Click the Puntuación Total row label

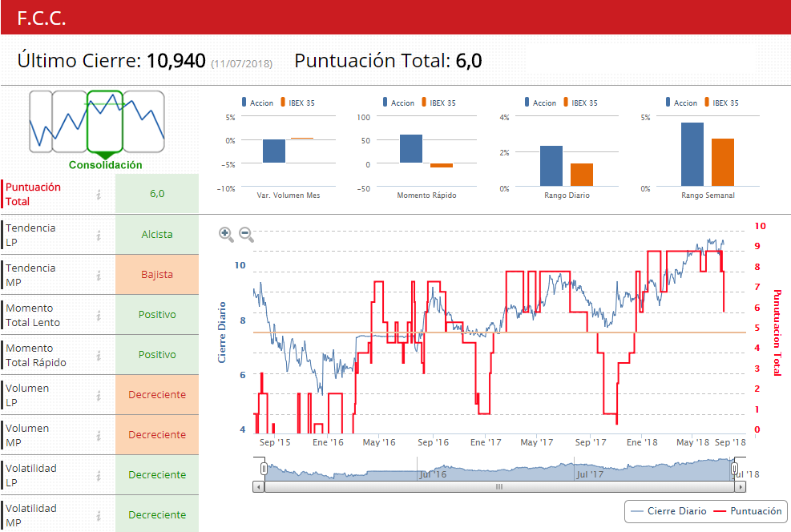pos(33,194)
